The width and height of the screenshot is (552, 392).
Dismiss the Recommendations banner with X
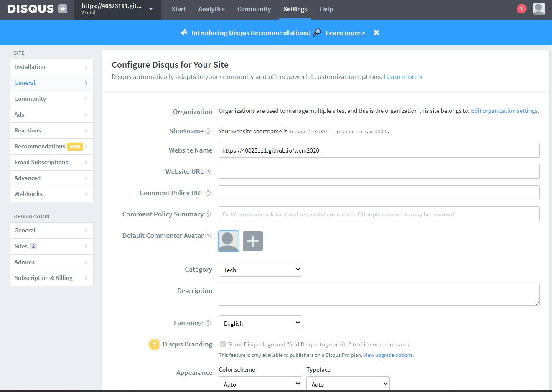[376, 33]
